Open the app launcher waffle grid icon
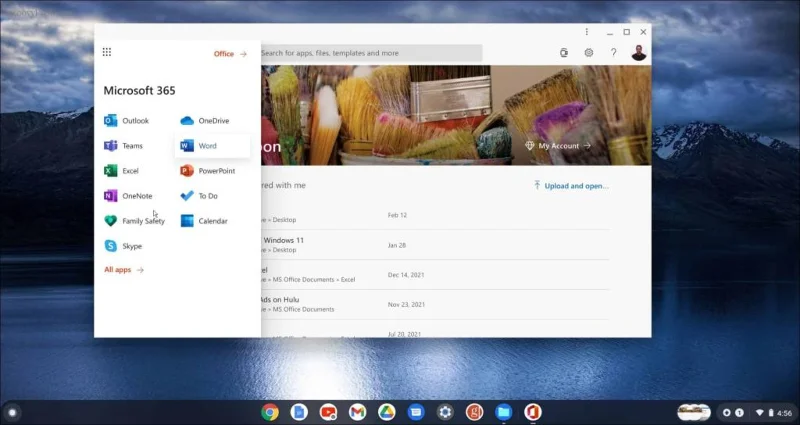This screenshot has height=425, width=800. [x=107, y=52]
